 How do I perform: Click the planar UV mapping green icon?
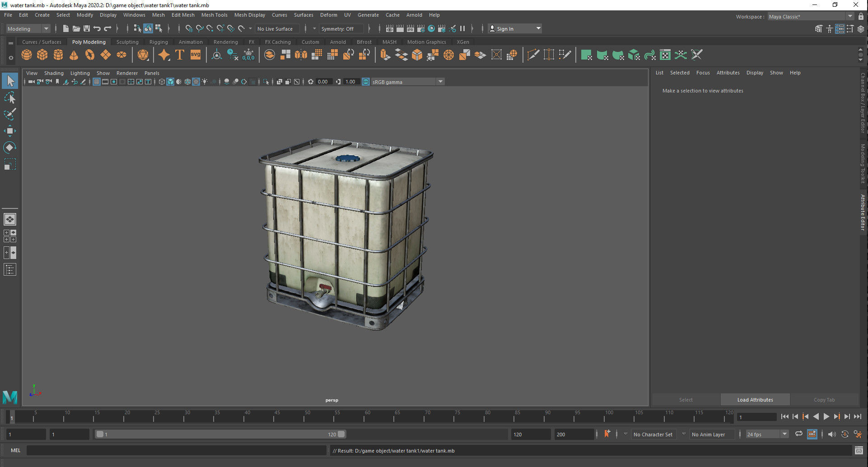[x=586, y=55]
